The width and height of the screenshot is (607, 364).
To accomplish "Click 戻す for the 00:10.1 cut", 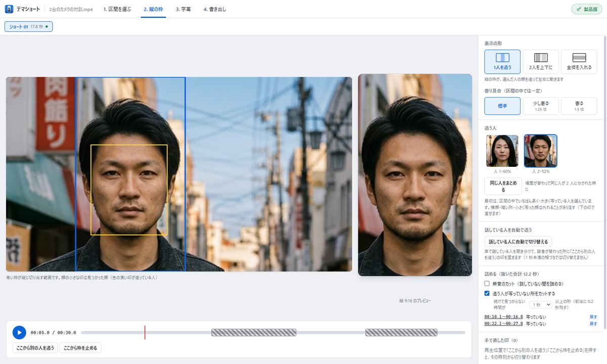I will coord(593,317).
